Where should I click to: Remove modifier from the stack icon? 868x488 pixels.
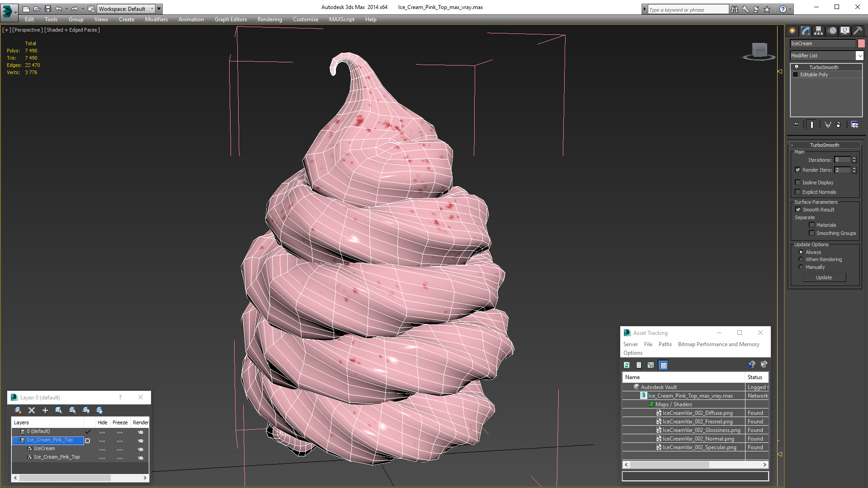point(839,125)
